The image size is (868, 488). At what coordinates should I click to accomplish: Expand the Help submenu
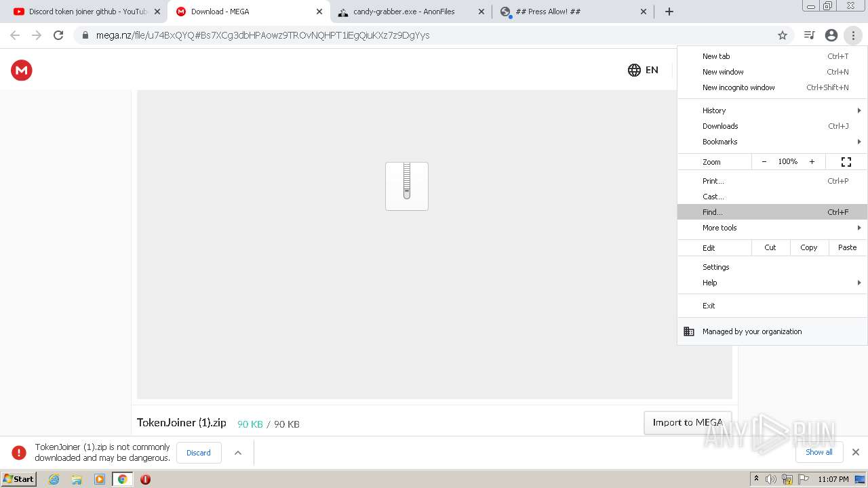[772, 283]
